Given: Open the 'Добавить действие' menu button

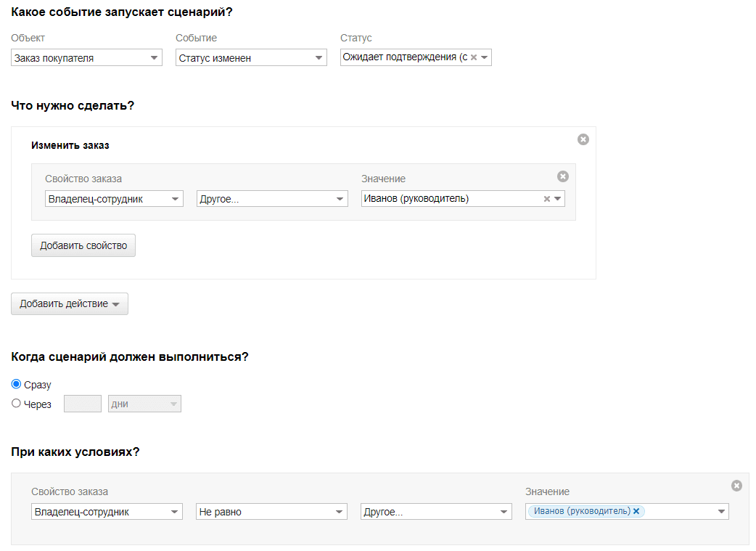Looking at the screenshot, I should tap(70, 303).
